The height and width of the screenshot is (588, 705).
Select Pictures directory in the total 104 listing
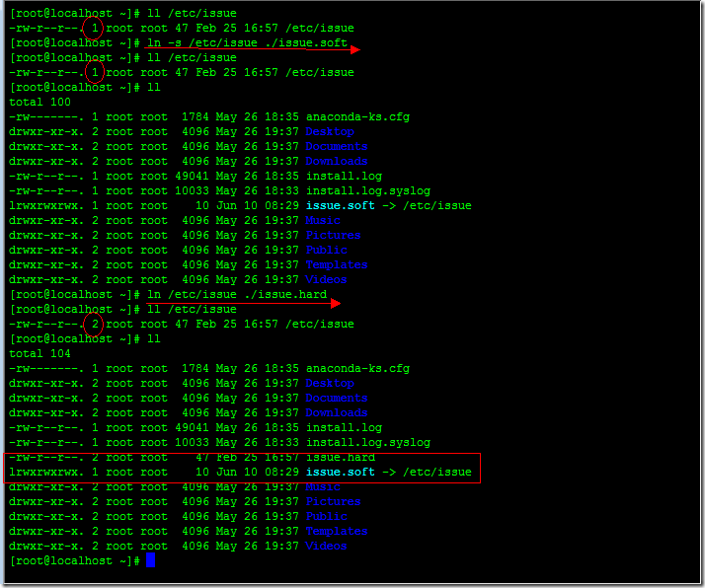(333, 502)
